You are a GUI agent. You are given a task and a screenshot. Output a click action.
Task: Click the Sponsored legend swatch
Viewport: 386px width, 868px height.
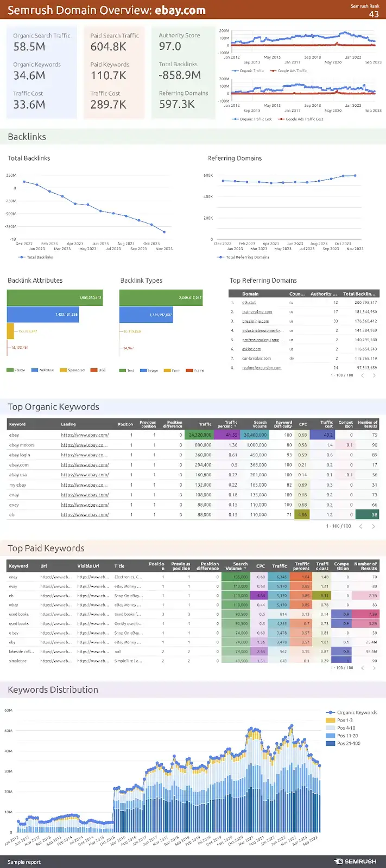pos(64,370)
